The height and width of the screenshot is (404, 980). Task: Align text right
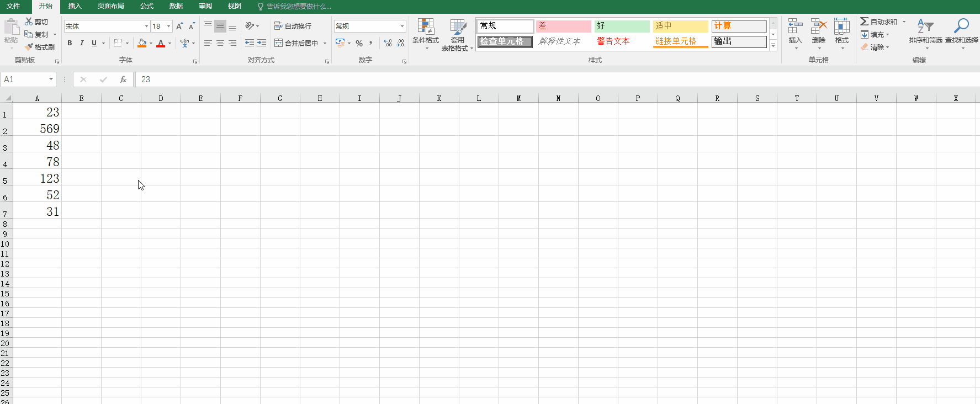pos(232,43)
